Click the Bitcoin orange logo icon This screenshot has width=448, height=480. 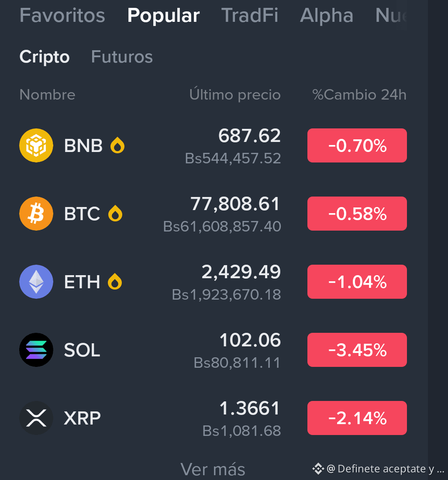coord(36,214)
